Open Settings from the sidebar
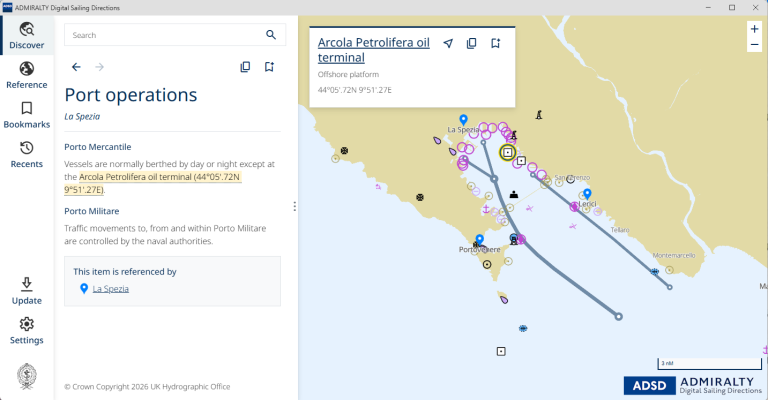768x400 pixels. point(27,330)
